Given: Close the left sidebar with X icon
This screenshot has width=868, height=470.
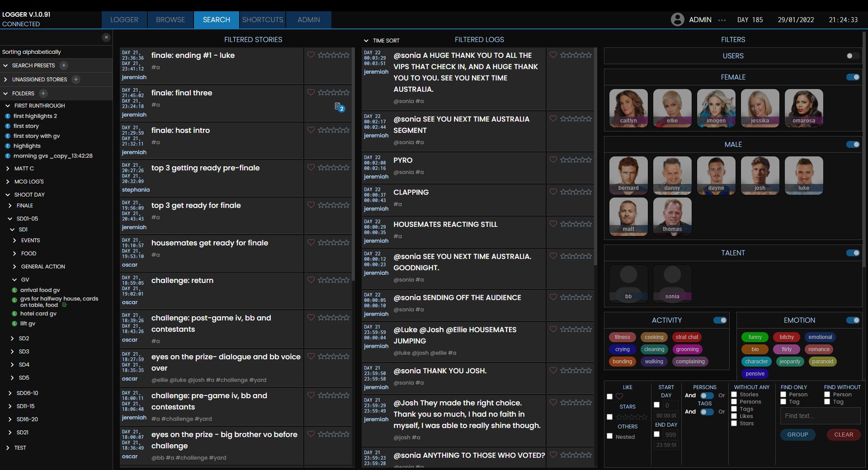Looking at the screenshot, I should click(x=106, y=38).
